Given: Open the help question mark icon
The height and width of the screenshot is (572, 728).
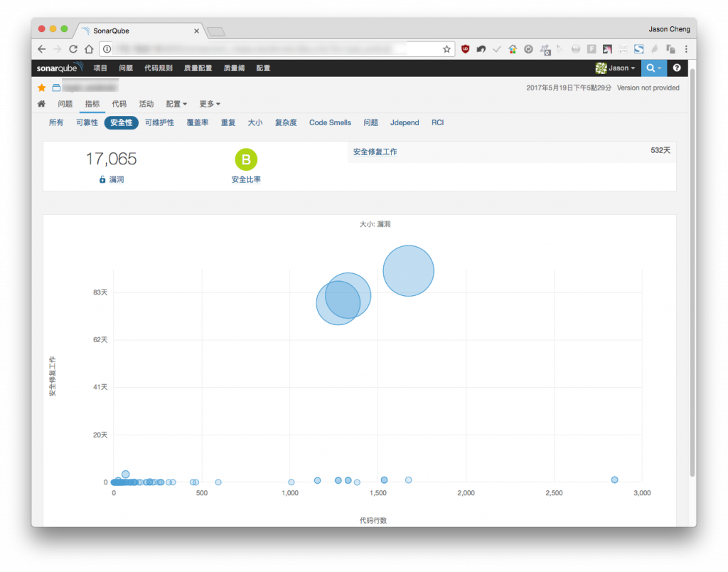Looking at the screenshot, I should tap(677, 68).
